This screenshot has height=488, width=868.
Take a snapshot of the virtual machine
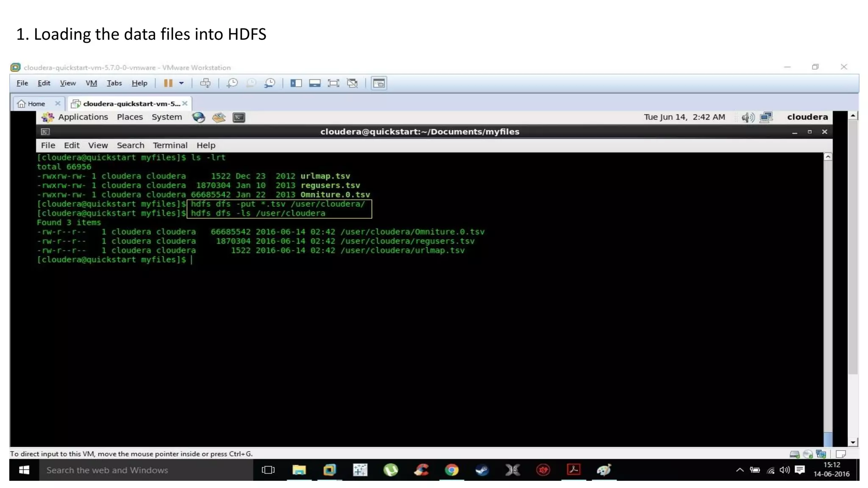(x=232, y=83)
